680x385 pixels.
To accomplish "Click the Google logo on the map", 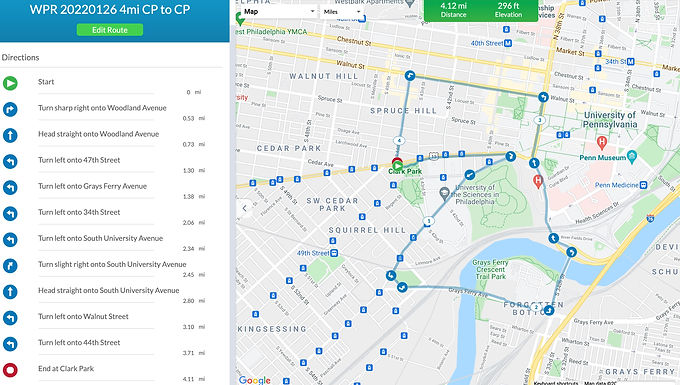I will [x=255, y=380].
